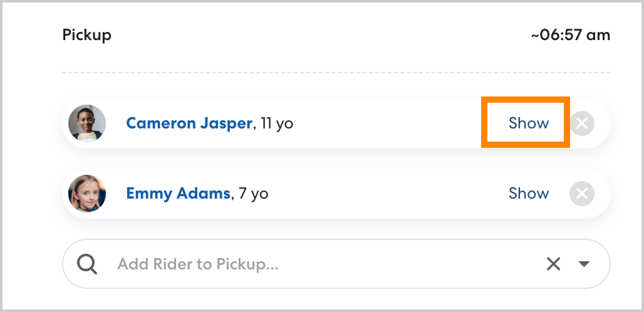
Task: Click the ~06:57 am pickup time
Action: 570,35
